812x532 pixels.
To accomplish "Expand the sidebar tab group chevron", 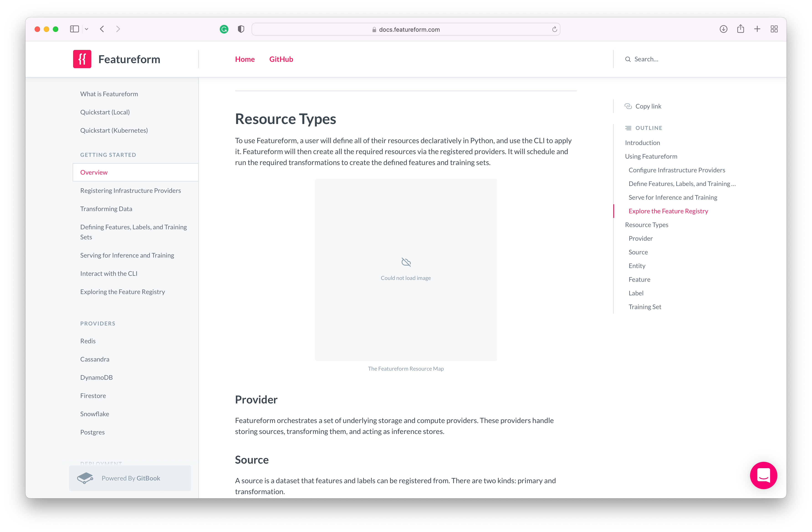I will (87, 29).
